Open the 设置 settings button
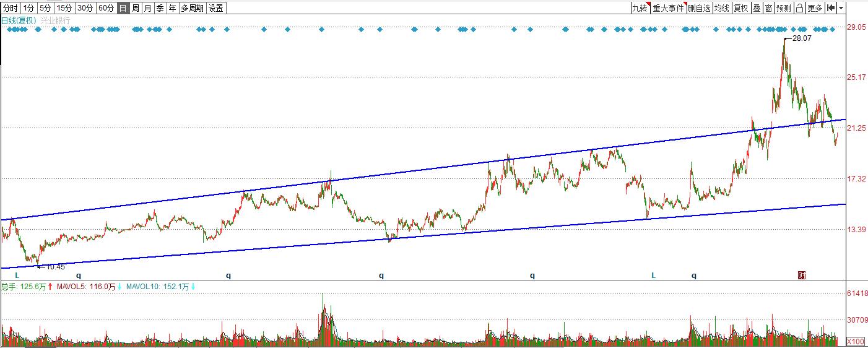Screen dimensions: 868x348 [x=215, y=8]
